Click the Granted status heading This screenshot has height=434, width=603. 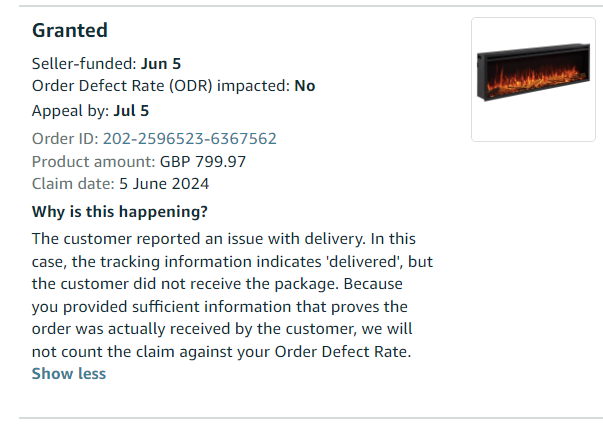coord(70,30)
